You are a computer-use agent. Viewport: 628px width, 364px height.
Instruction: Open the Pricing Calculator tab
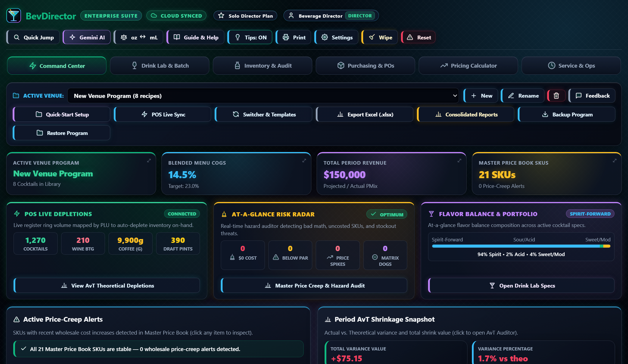468,66
